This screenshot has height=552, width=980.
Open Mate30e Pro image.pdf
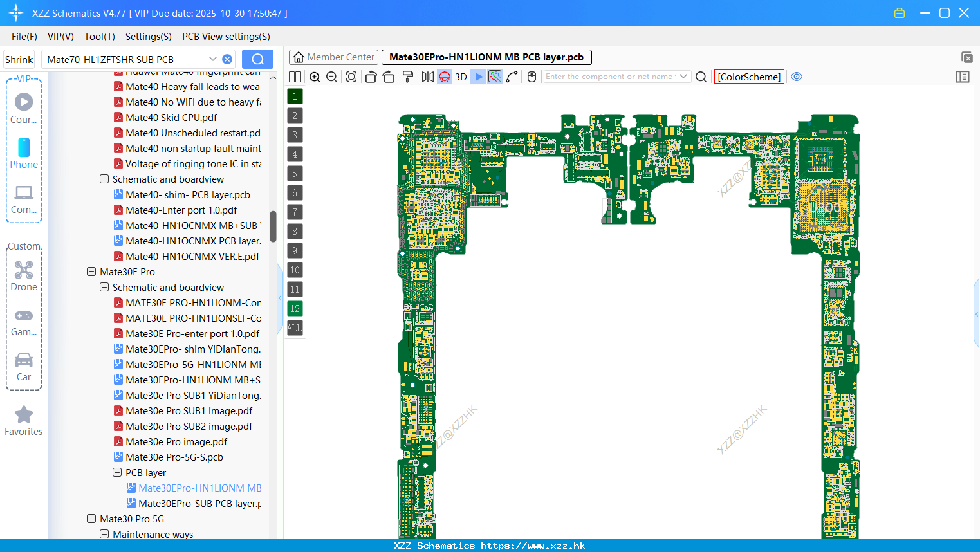tap(176, 441)
